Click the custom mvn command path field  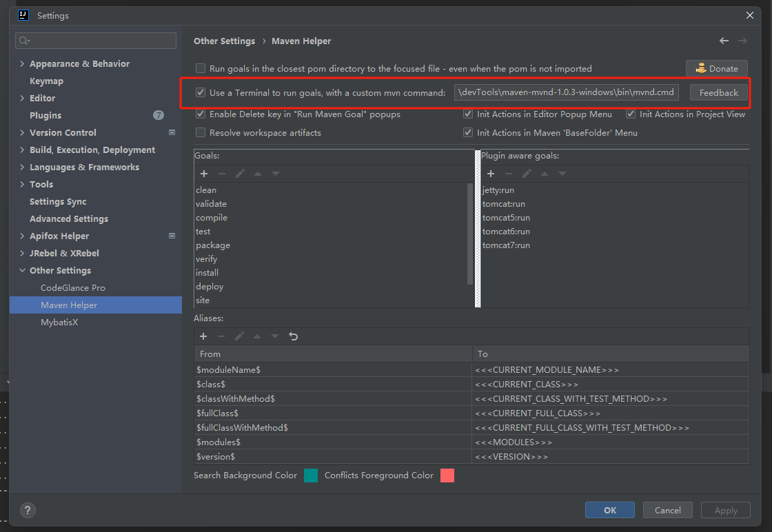(566, 92)
